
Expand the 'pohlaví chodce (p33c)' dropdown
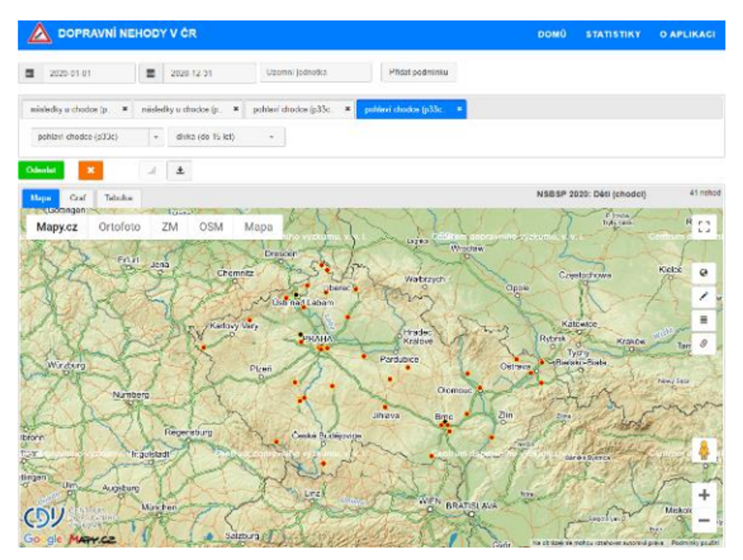(x=156, y=137)
